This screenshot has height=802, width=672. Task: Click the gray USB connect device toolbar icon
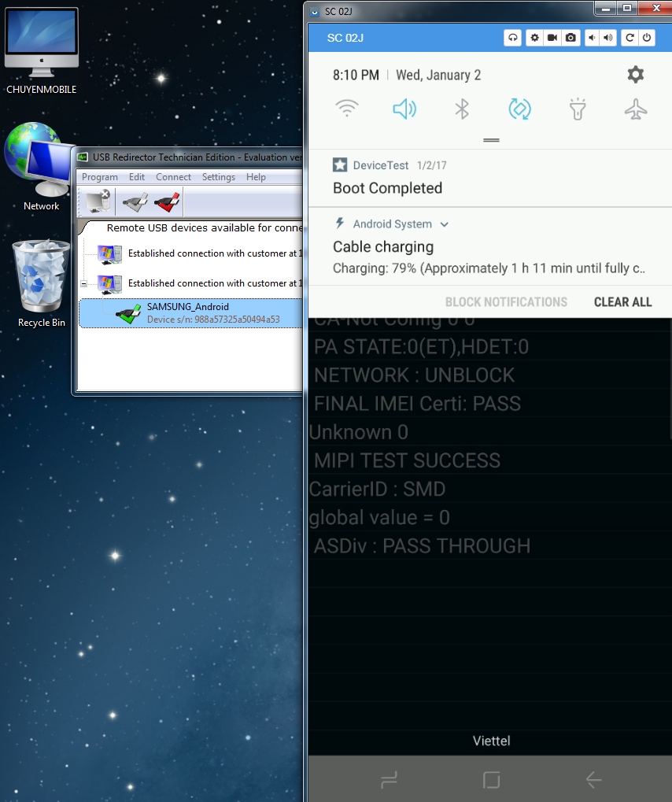pyautogui.click(x=135, y=201)
